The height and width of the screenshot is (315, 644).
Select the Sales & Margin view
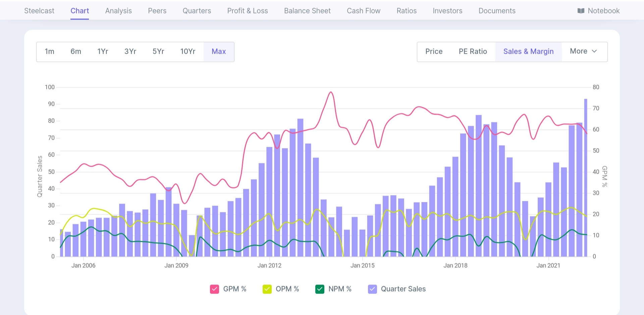pos(528,51)
